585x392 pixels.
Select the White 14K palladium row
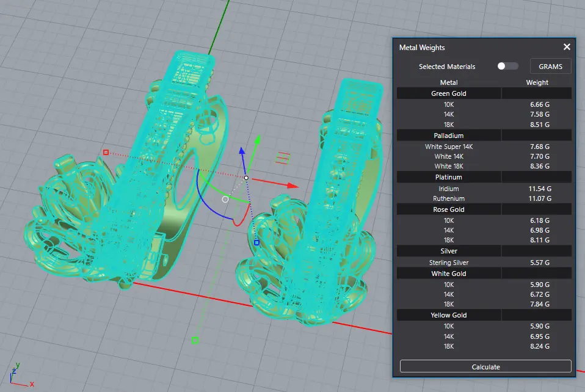pos(484,156)
